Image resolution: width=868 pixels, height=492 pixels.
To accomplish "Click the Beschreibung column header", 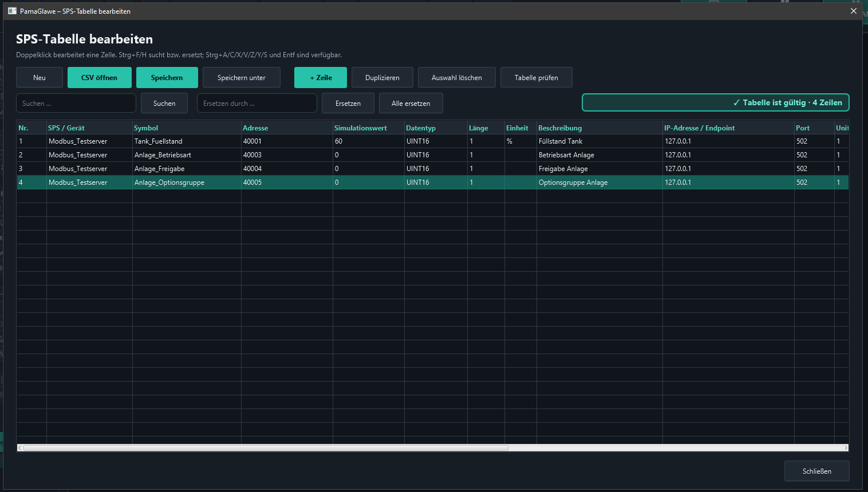I will pos(599,128).
